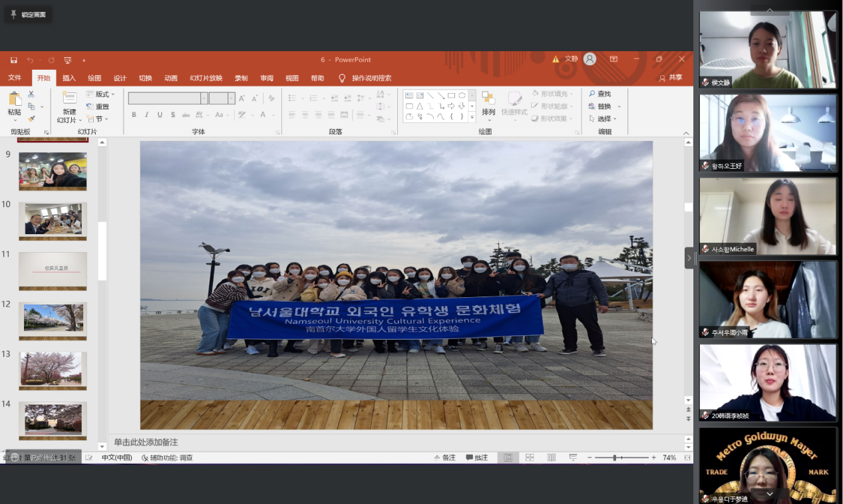Click the Save icon in quick access toolbar
Image resolution: width=843 pixels, height=504 pixels.
pos(14,60)
